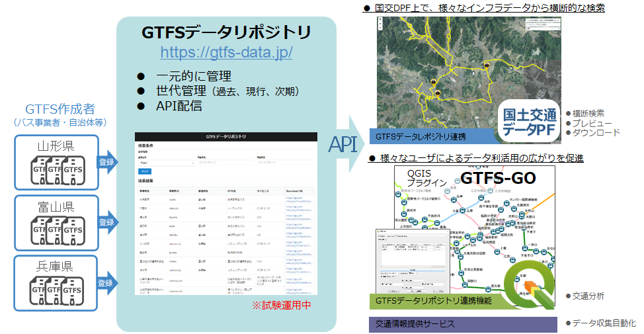Select the 上泉 bus stop icon

click(497, 252)
